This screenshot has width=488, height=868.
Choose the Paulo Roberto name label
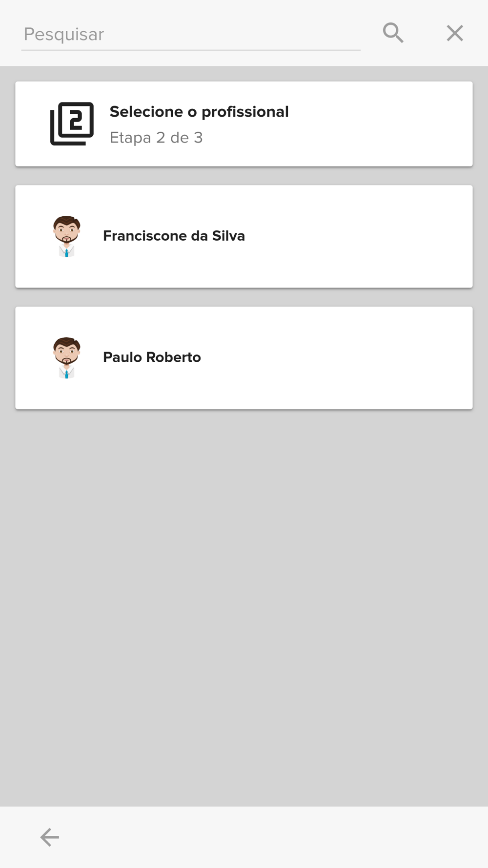pos(152,357)
